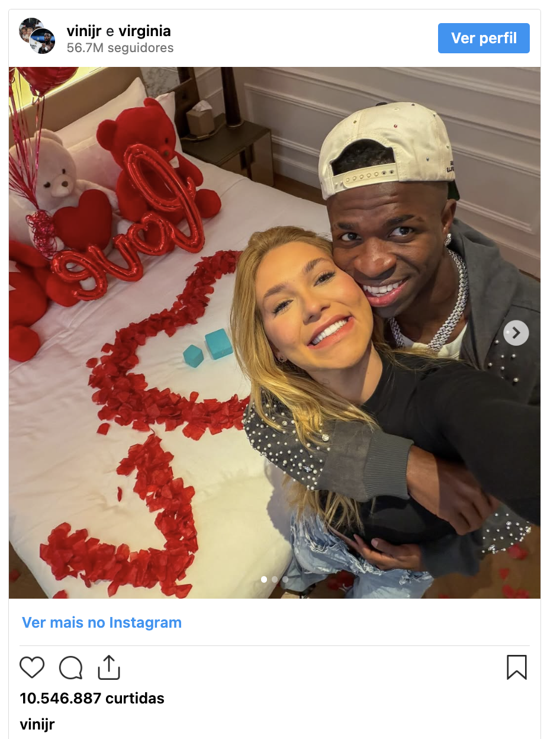Open comments via speech bubble icon

coord(70,667)
